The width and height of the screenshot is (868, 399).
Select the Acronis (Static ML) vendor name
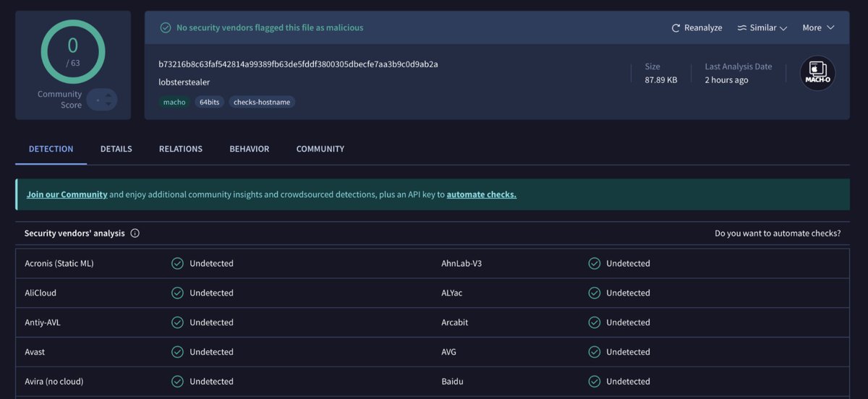(59, 263)
